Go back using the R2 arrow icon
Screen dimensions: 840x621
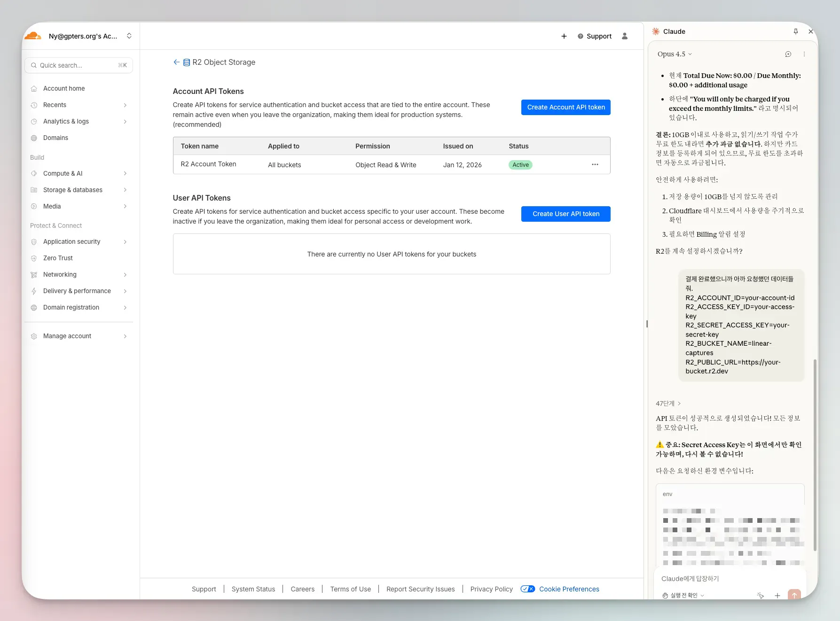click(x=176, y=62)
